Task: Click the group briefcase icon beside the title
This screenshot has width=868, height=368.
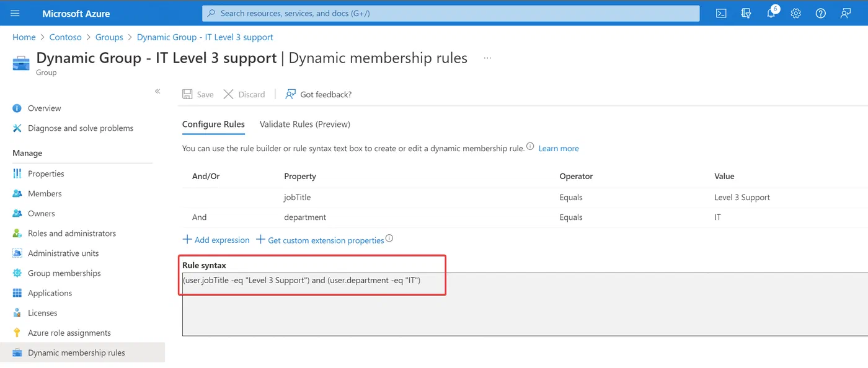Action: tap(21, 63)
